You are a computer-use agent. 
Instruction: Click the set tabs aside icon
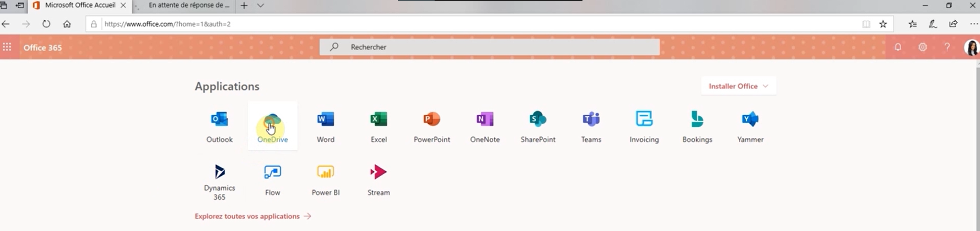19,5
